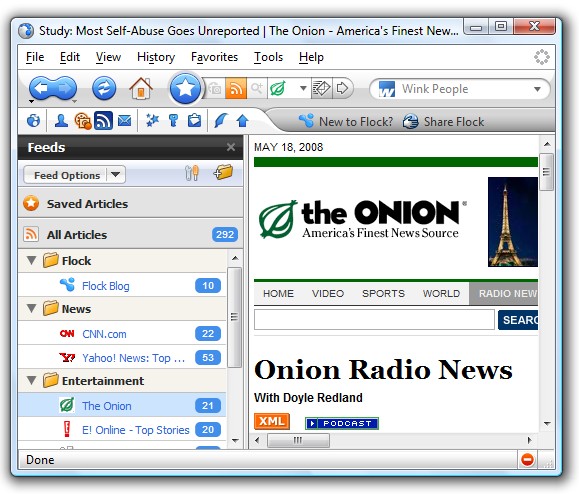Click the orange RSS feed icon in address bar
Screen dimensions: 579x494
(x=236, y=88)
